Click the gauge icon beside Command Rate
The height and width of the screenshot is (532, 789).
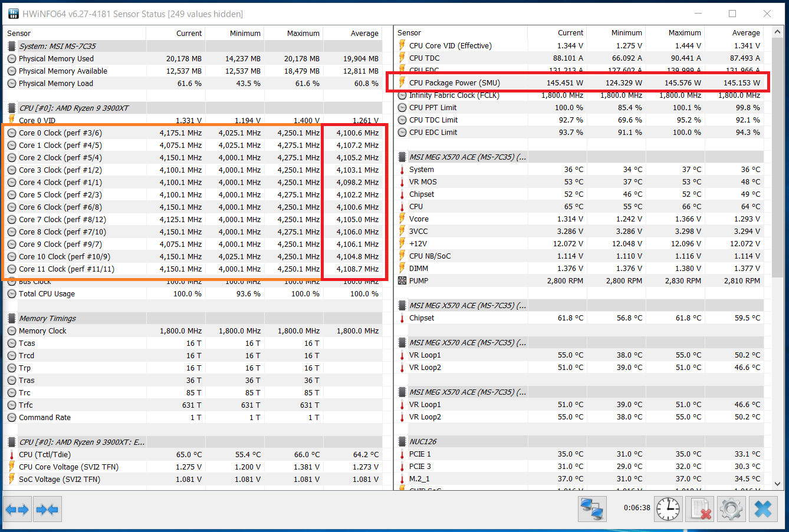[x=12, y=417]
